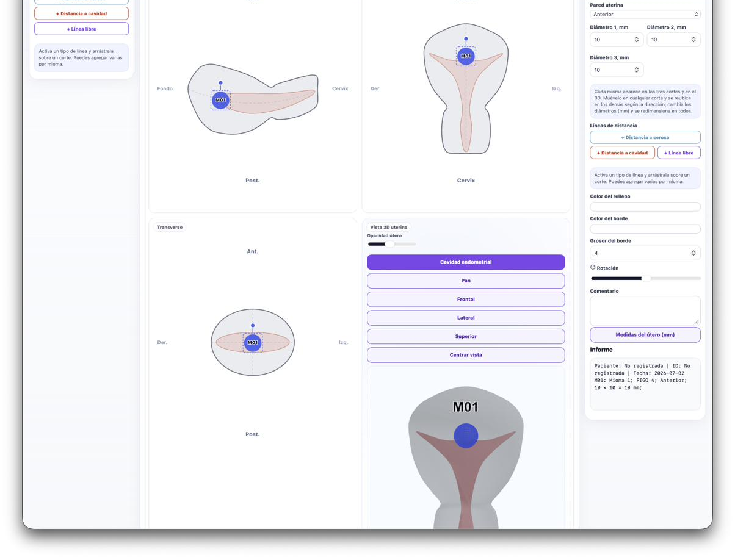Select the M01 myoma in the Transverso view
Screen dimensions: 735x560
coord(253,343)
